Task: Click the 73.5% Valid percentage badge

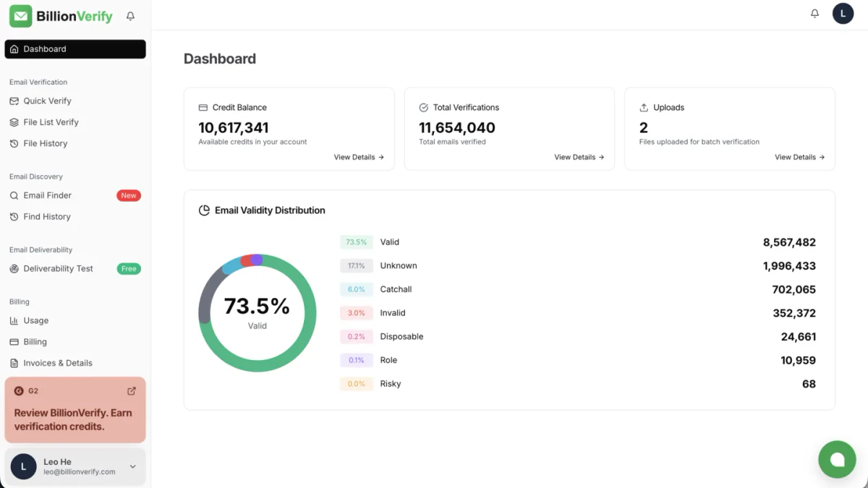Action: click(357, 242)
